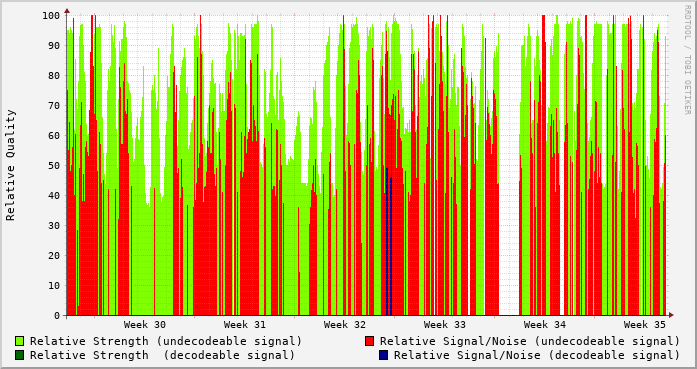
Task: Click the dark green decodeable Strength swatch
Action: click(20, 355)
